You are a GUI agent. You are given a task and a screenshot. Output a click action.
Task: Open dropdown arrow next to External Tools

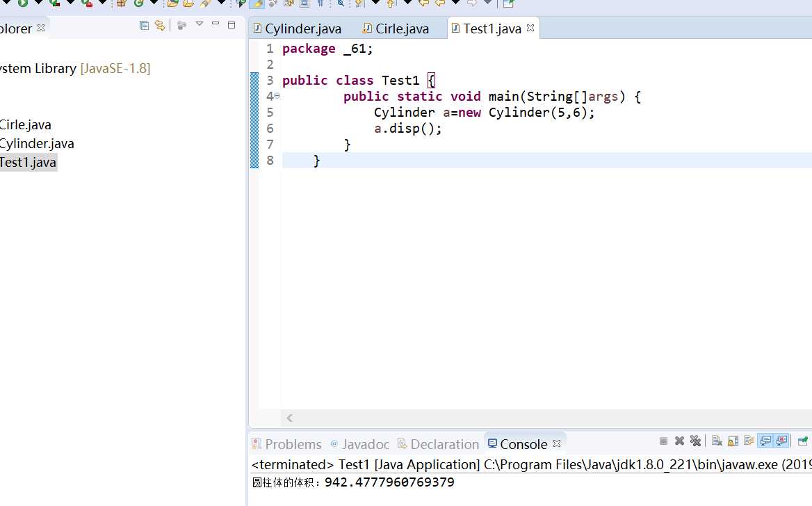pos(102,3)
